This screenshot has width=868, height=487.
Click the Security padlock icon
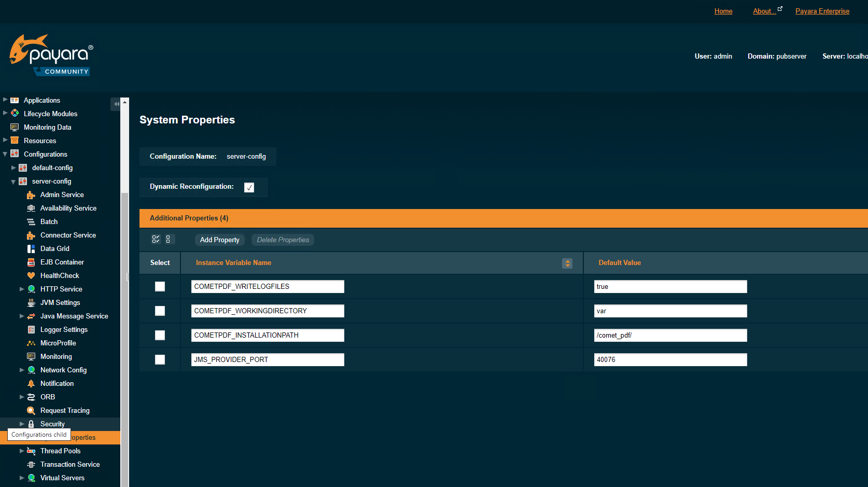pyautogui.click(x=31, y=424)
